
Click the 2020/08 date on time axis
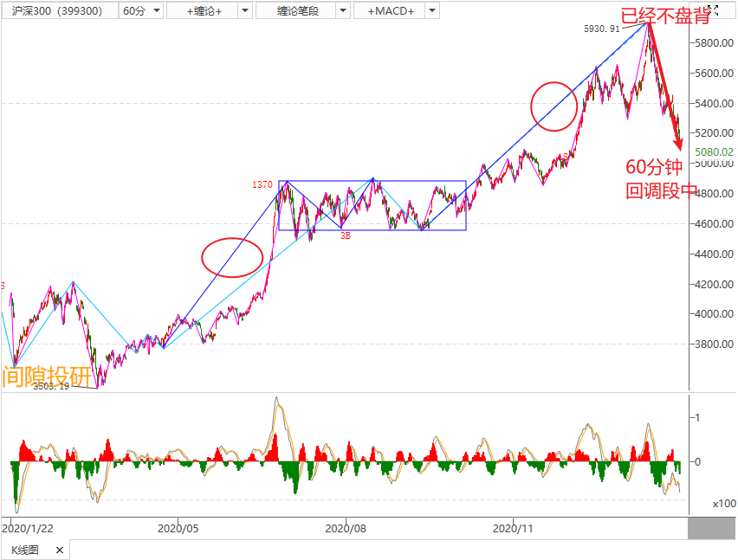[x=346, y=527]
